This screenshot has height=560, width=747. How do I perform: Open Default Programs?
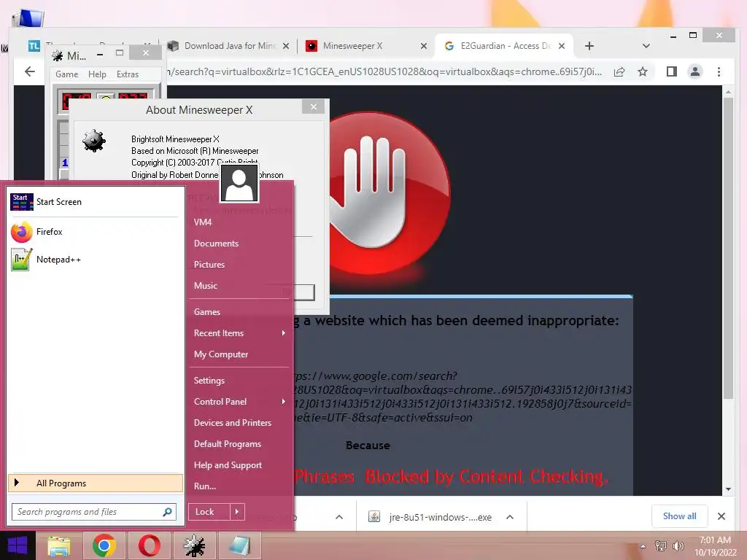pyautogui.click(x=228, y=444)
